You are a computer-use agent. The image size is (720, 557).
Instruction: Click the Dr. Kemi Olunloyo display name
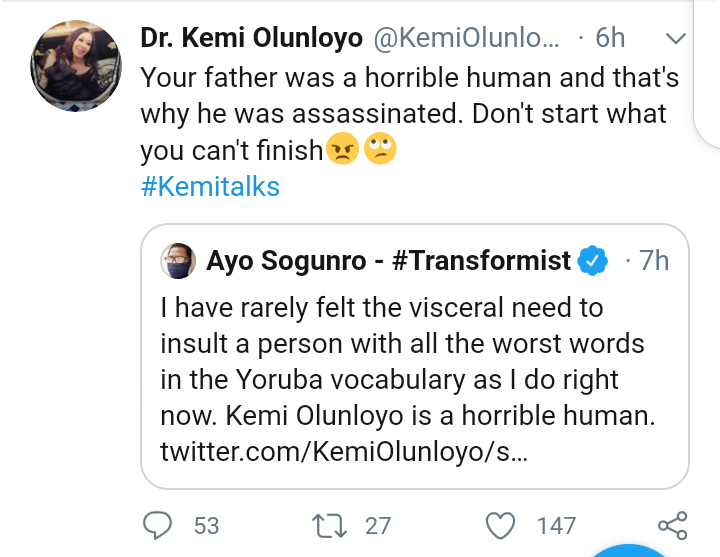pyautogui.click(x=252, y=39)
